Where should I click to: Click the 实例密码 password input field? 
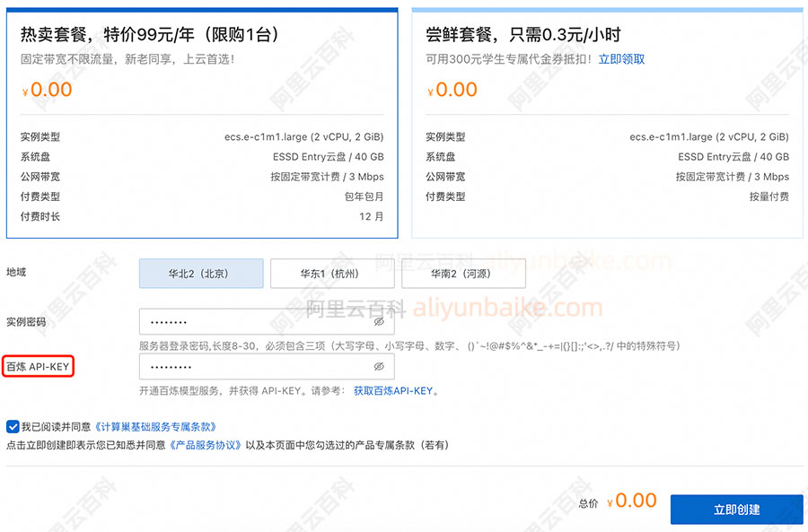click(267, 322)
